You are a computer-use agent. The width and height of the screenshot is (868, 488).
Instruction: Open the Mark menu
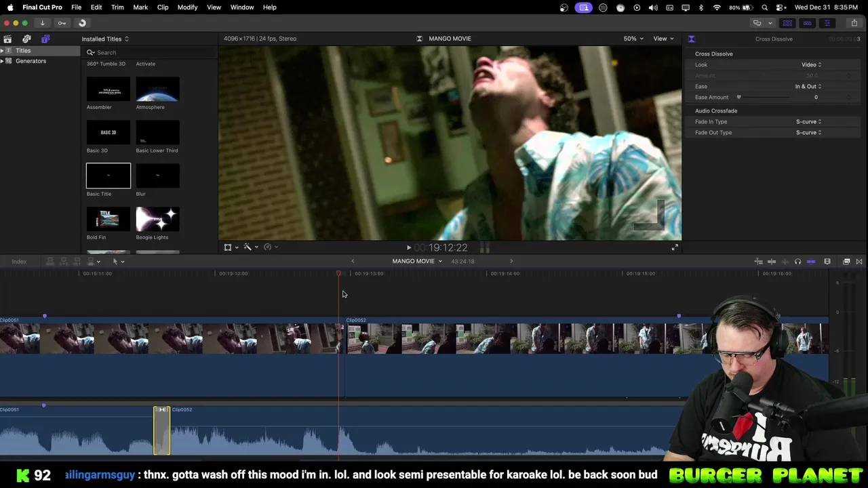point(140,7)
